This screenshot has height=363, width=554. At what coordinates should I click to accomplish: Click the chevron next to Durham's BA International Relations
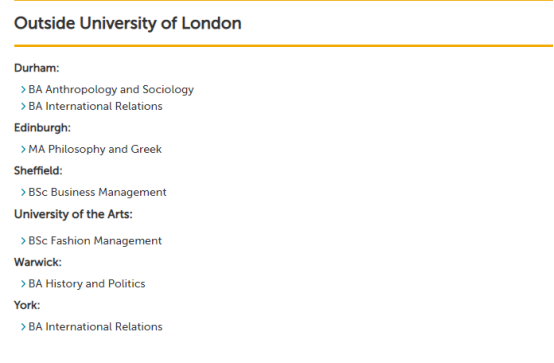23,106
